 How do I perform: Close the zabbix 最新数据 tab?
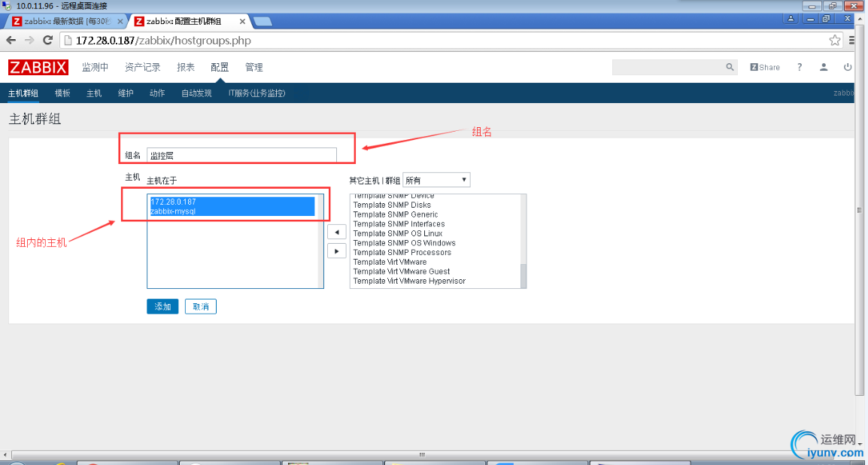(x=120, y=22)
